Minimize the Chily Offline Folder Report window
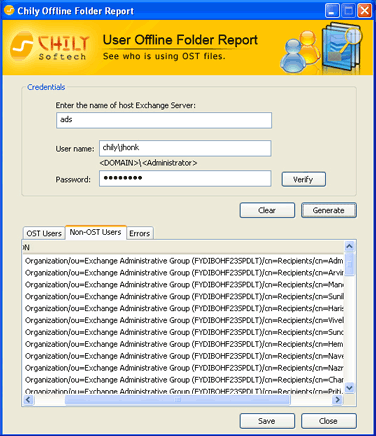Viewport: 376px width, 436px height. tap(332, 11)
